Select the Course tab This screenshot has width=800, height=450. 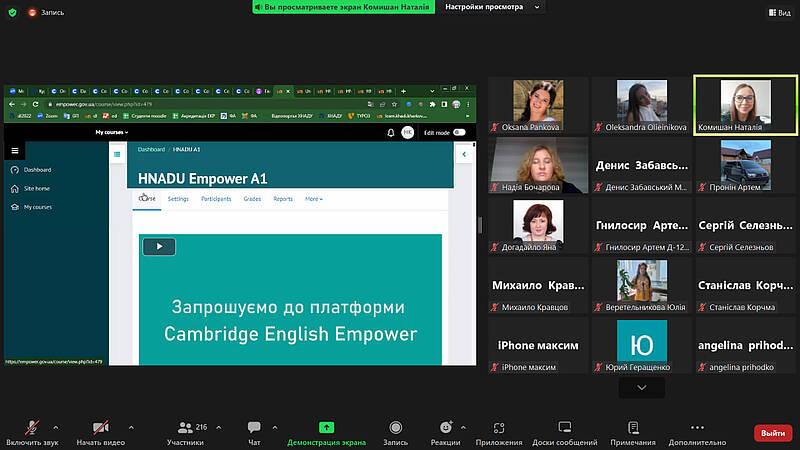(x=147, y=198)
